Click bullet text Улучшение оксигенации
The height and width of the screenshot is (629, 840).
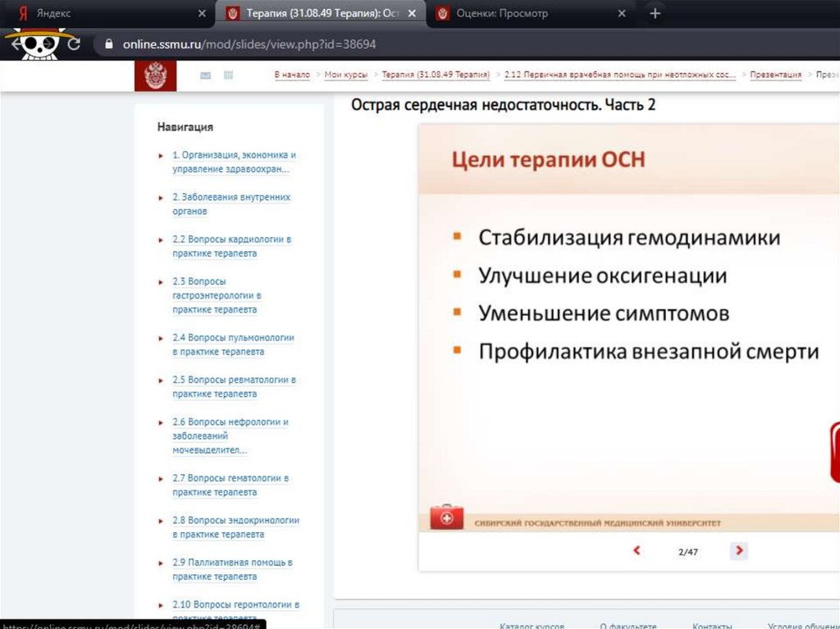603,276
